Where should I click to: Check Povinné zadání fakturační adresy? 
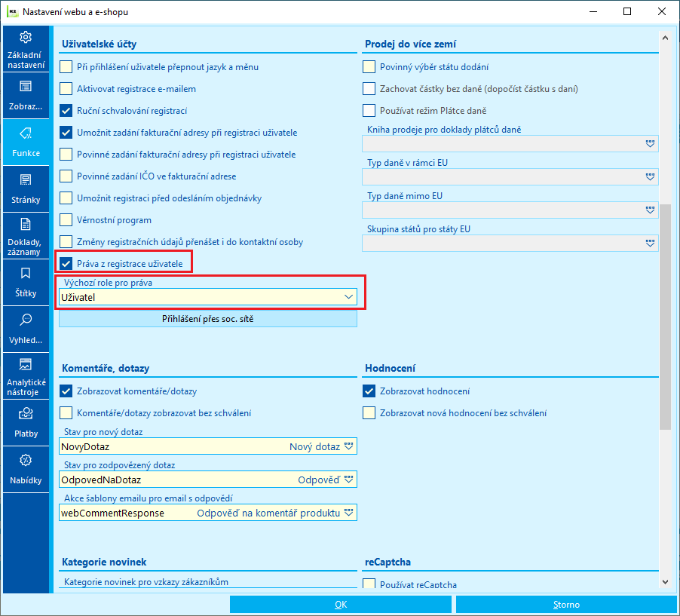(66, 155)
